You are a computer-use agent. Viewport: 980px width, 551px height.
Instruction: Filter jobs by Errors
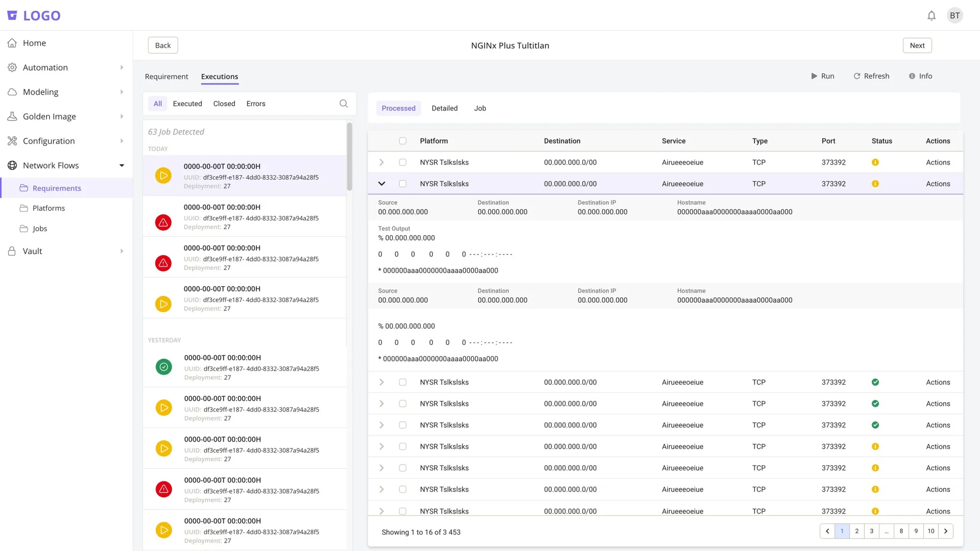tap(256, 103)
